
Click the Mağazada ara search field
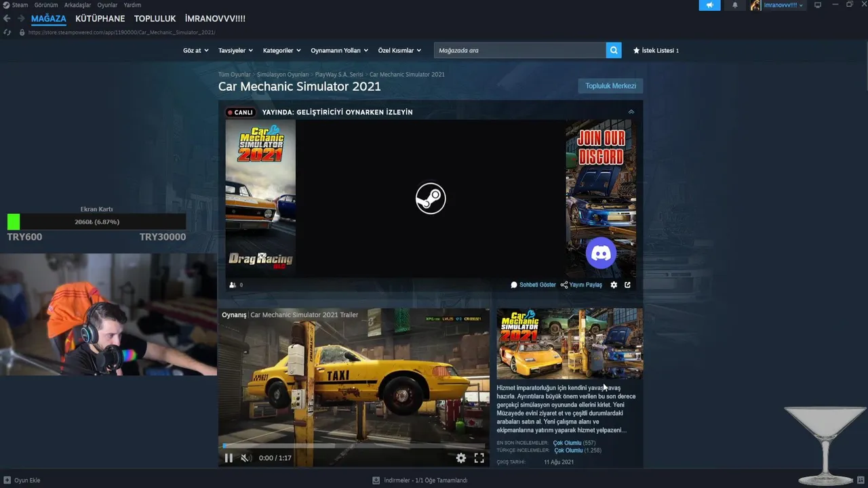[519, 50]
